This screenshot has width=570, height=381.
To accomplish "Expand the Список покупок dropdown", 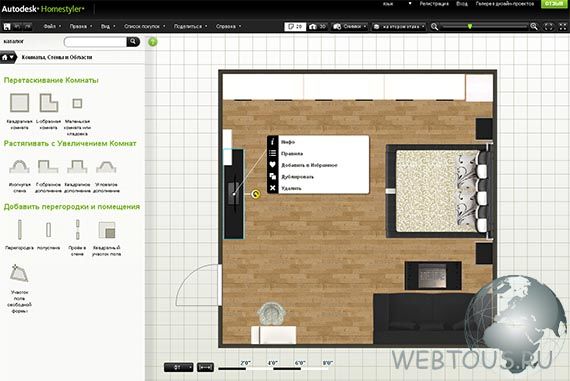I will click(145, 27).
